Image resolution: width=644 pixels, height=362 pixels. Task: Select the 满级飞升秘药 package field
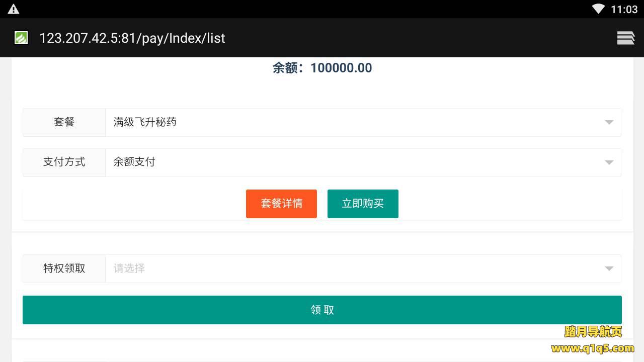point(352,122)
